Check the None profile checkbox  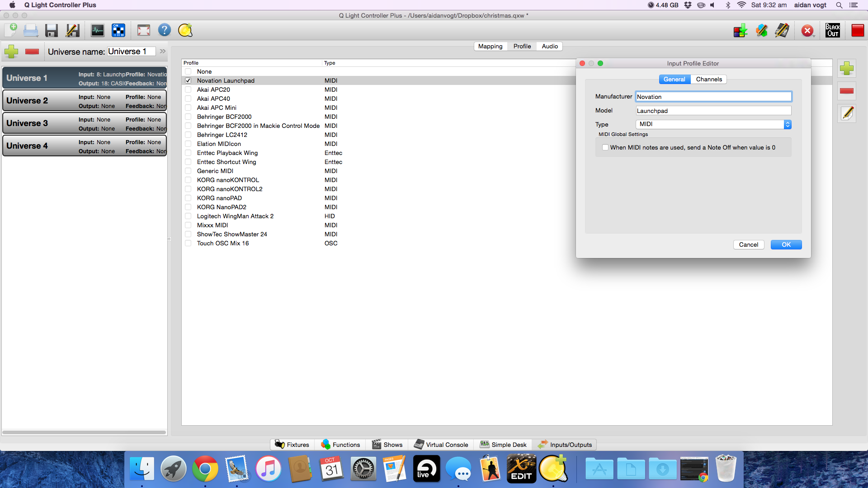(188, 71)
